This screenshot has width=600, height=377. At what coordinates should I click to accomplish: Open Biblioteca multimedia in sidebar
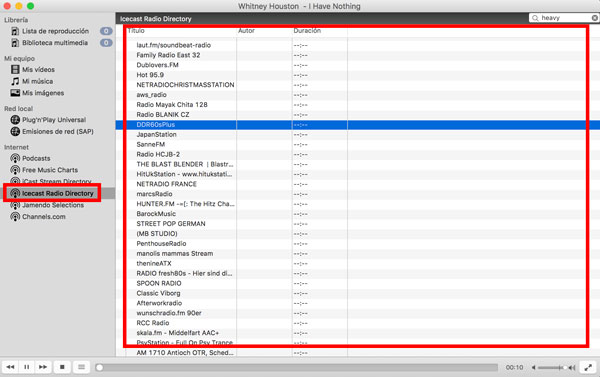55,43
